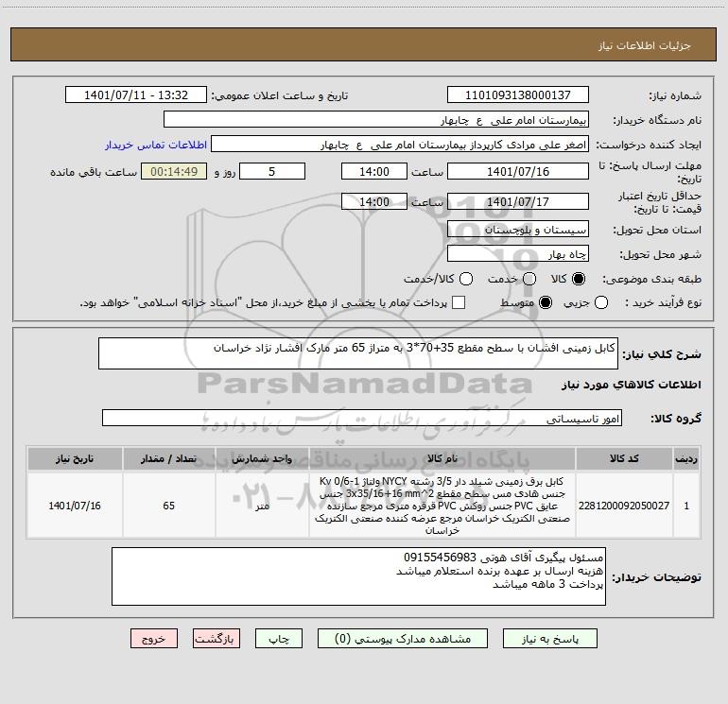Click the delivery city field چاه بهار
Viewport: 728px width, 704px height.
[518, 254]
